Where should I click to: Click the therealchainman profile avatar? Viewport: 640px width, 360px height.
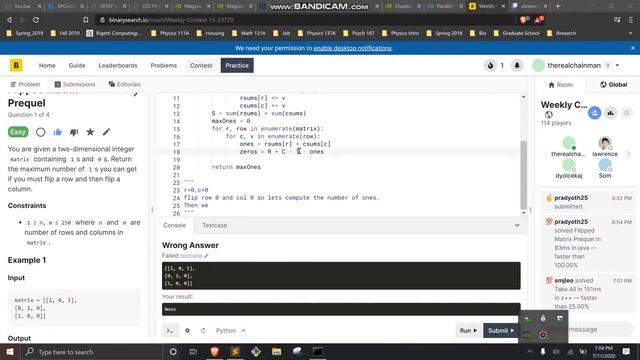[x=538, y=65]
